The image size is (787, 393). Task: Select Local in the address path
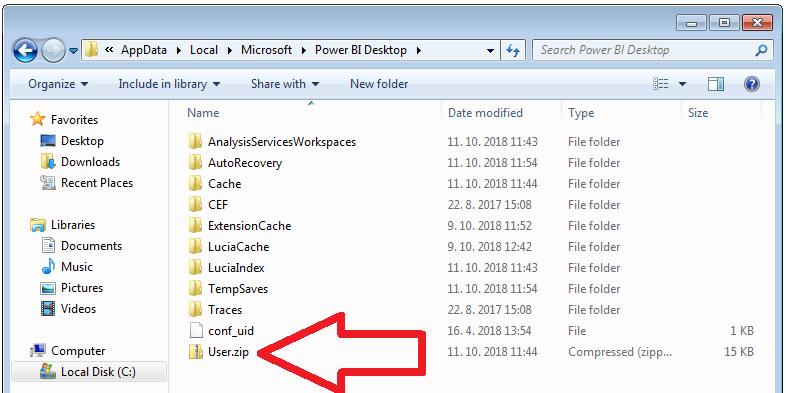point(204,50)
